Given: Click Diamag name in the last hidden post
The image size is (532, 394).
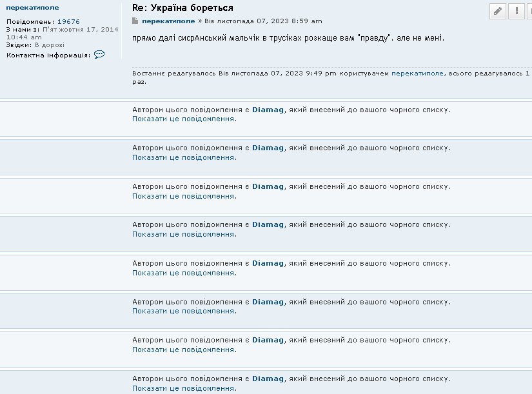Looking at the screenshot, I should (268, 379).
